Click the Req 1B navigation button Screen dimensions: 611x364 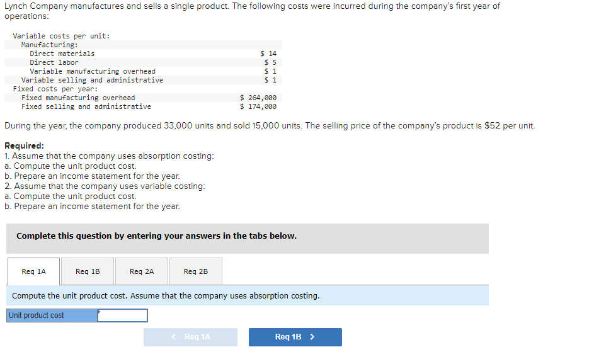pyautogui.click(x=295, y=337)
